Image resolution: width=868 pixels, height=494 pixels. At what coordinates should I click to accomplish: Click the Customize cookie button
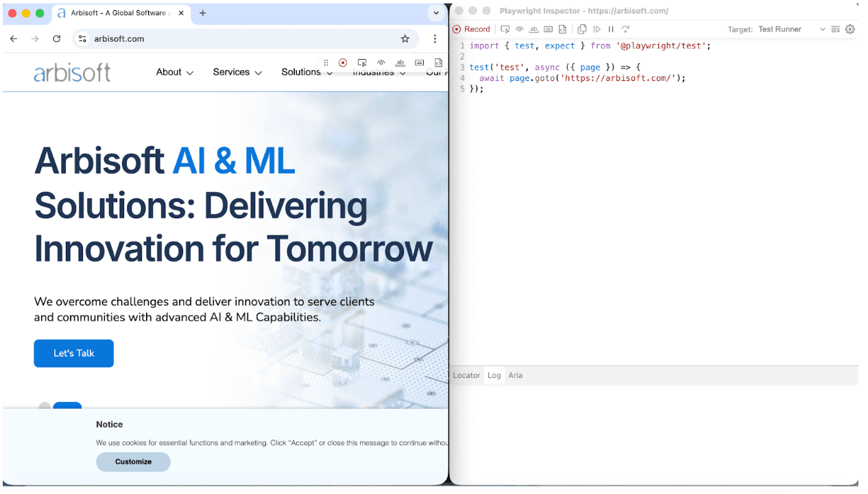point(133,462)
